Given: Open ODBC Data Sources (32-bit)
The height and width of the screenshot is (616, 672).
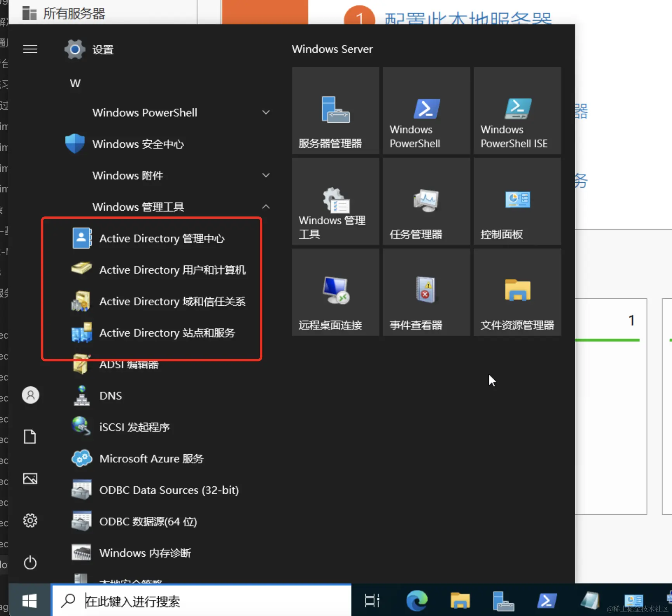Looking at the screenshot, I should point(155,490).
